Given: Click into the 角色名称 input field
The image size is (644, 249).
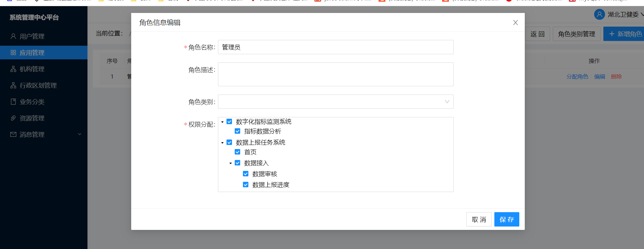Looking at the screenshot, I should [x=336, y=47].
